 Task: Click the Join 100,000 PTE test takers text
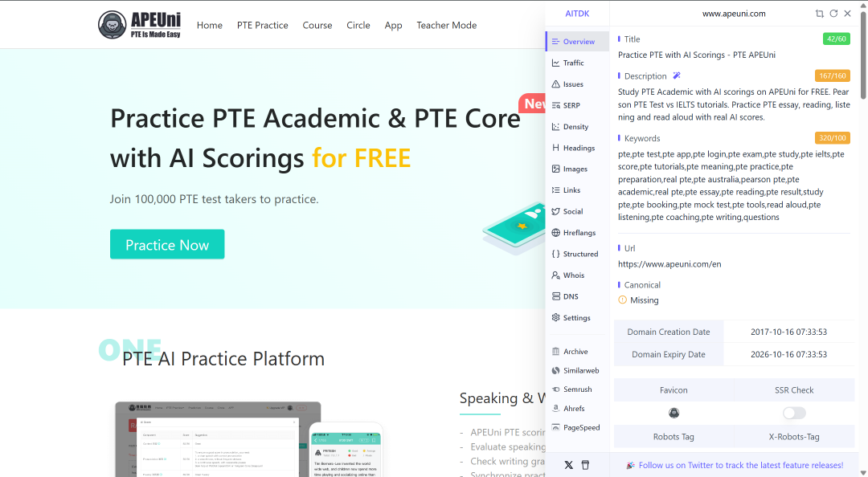(x=215, y=199)
